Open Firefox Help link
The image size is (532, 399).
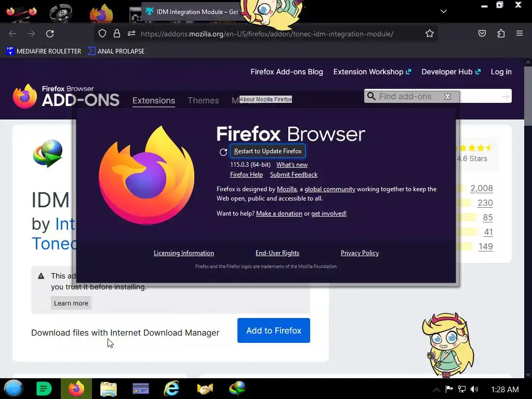246,175
